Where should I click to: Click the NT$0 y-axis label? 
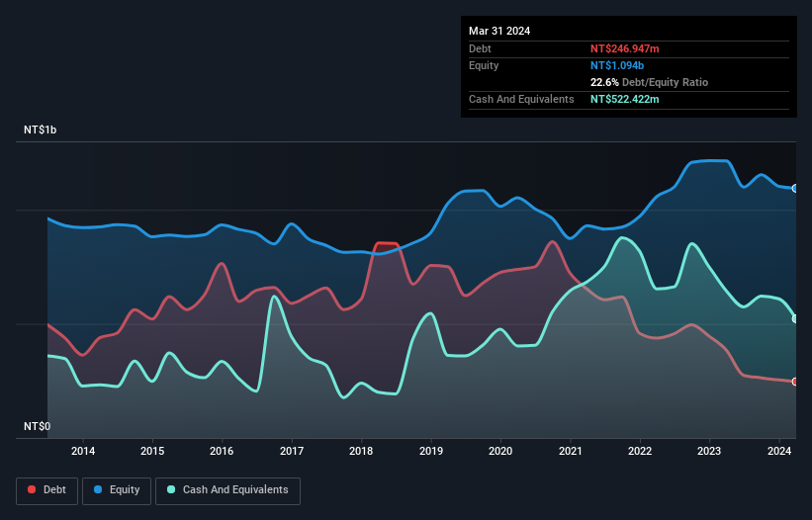37,426
